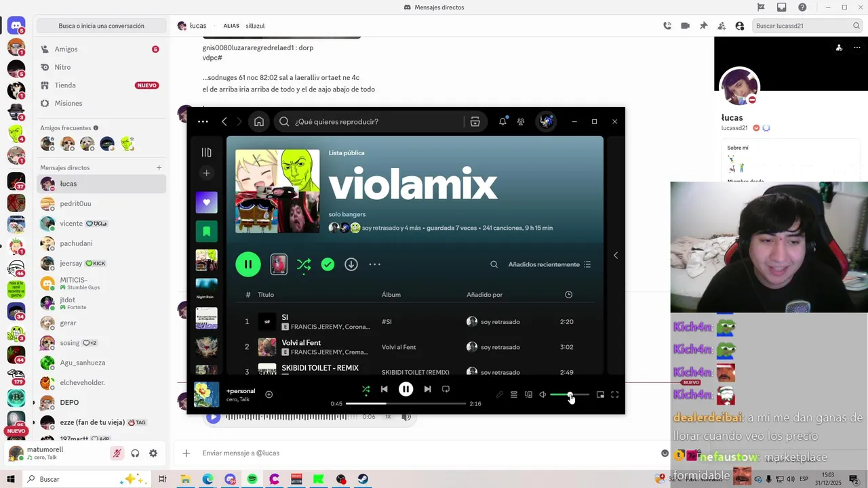Pause the violamix playlist with green button

pos(248,264)
